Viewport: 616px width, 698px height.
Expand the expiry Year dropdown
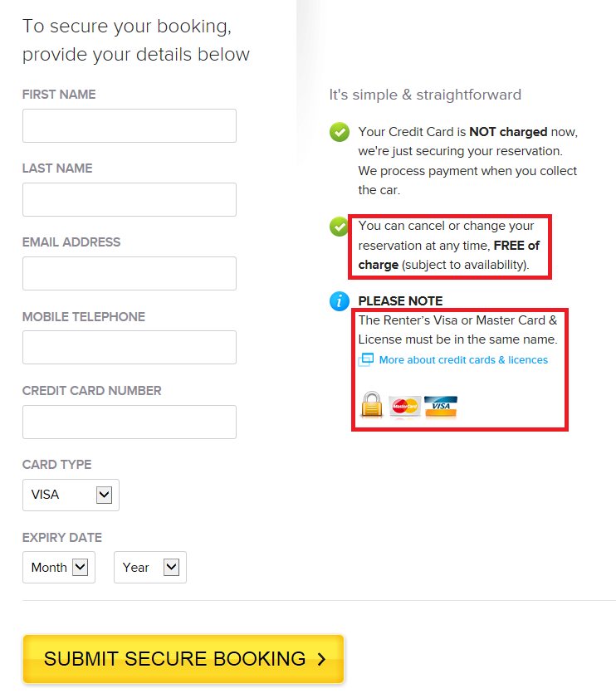[150, 568]
